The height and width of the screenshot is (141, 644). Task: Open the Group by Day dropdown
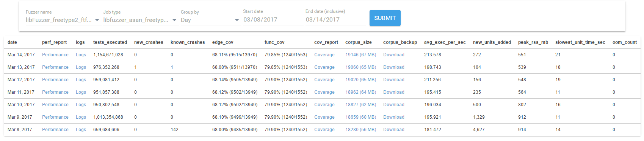(210, 20)
